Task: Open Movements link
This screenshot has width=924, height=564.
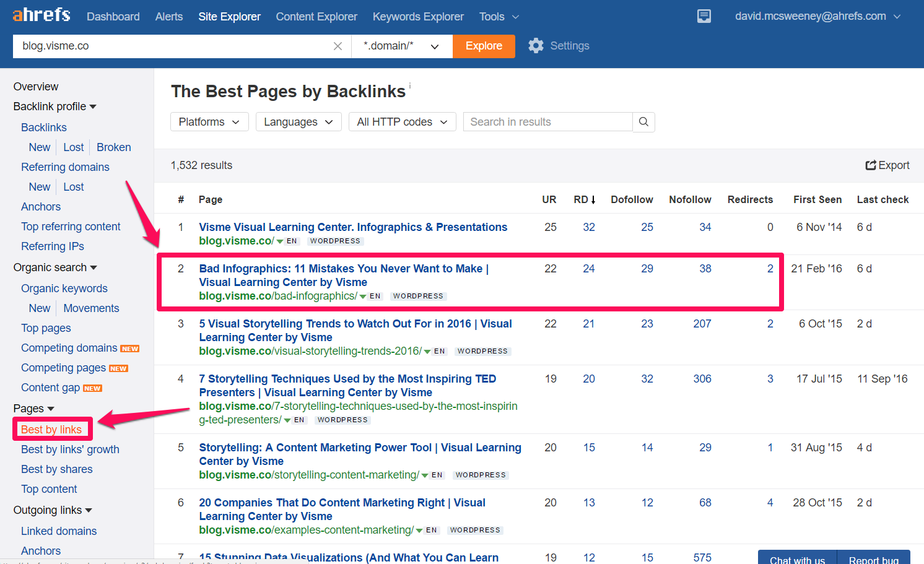Action: click(91, 308)
